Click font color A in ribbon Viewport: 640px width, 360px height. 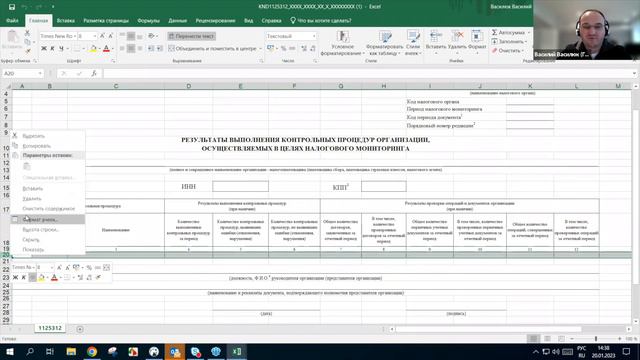(107, 49)
